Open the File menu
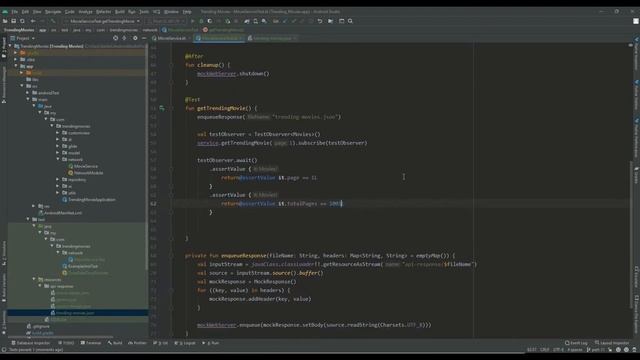The width and height of the screenshot is (640, 360). tap(14, 12)
